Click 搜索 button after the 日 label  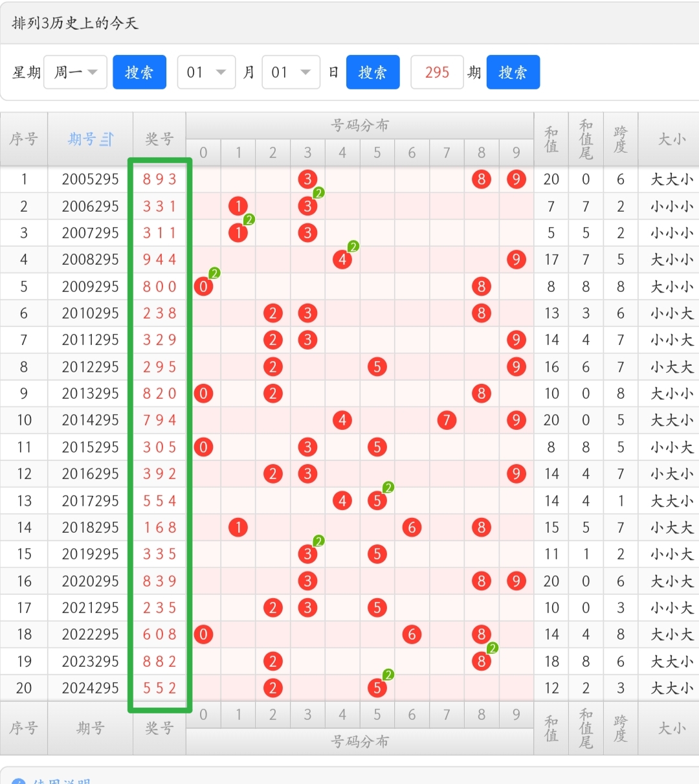tap(373, 72)
